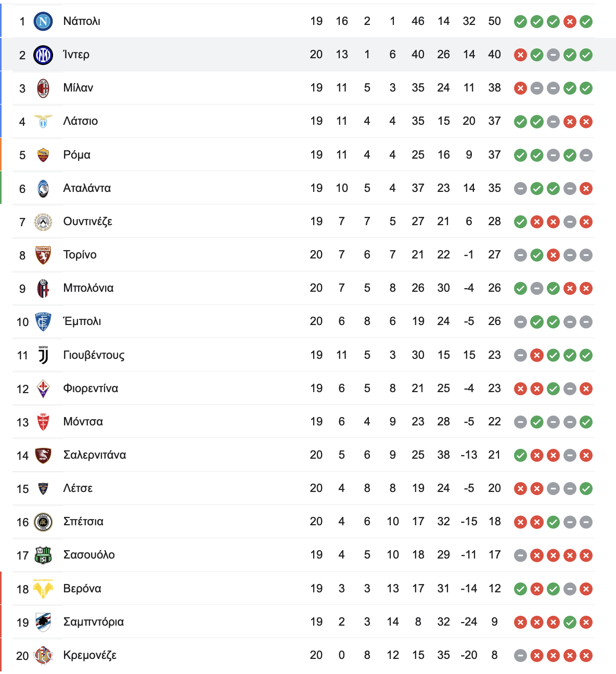Viewport: 616px width, 674px height.
Task: Click Sampdoria's green win form indicator
Action: [x=570, y=622]
